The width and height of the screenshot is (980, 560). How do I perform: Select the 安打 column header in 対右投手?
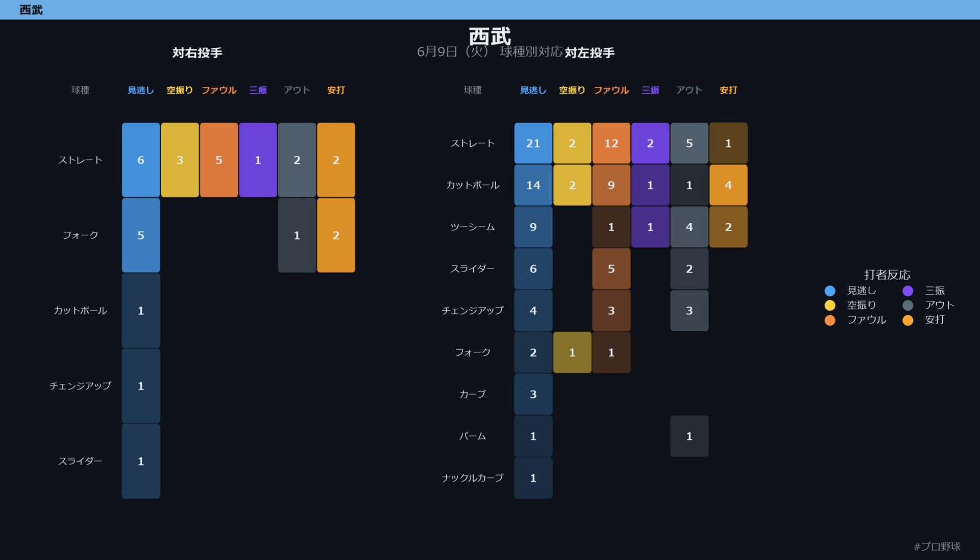click(x=336, y=90)
